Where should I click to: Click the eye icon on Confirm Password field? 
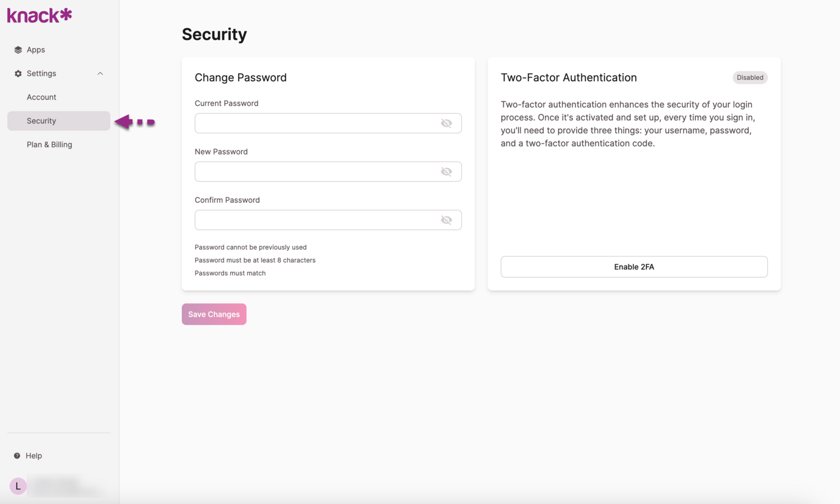pyautogui.click(x=446, y=220)
